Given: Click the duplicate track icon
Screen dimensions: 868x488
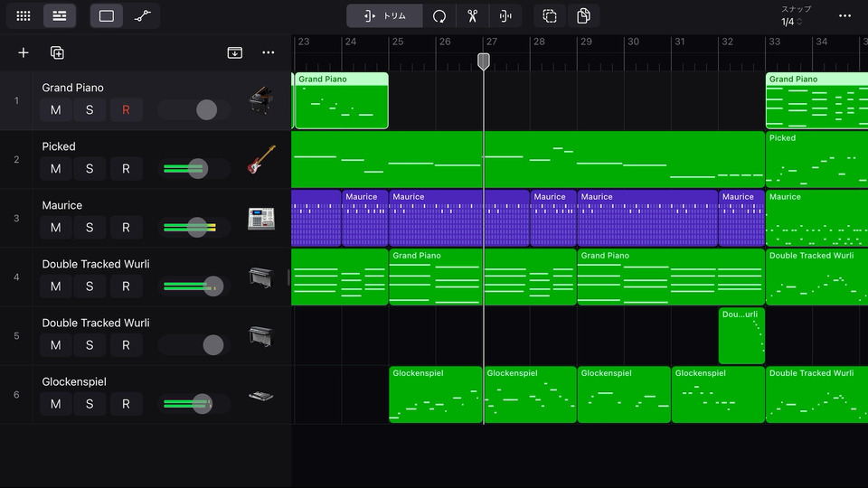Looking at the screenshot, I should pyautogui.click(x=57, y=52).
